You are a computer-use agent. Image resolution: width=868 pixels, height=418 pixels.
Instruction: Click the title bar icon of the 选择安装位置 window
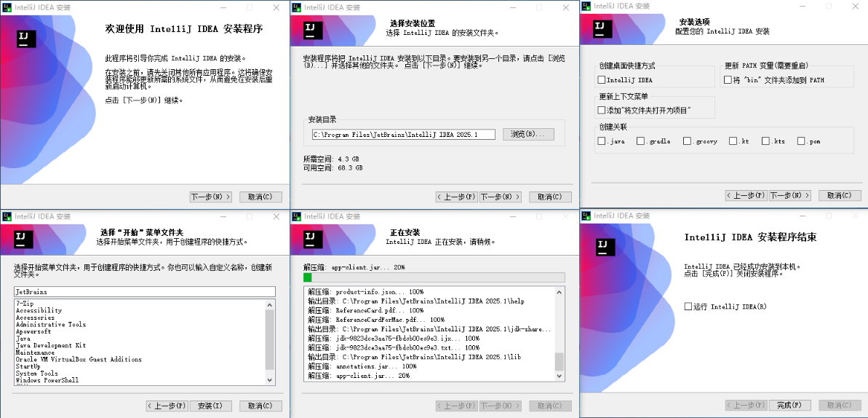pyautogui.click(x=295, y=7)
